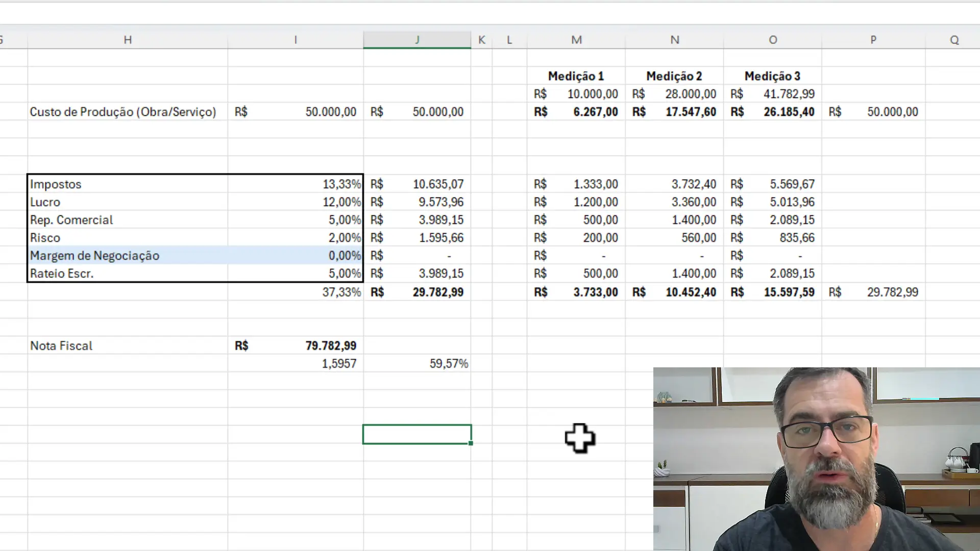Viewport: 980px width, 551px height.
Task: Click the highlighted column J header
Action: pos(417,40)
